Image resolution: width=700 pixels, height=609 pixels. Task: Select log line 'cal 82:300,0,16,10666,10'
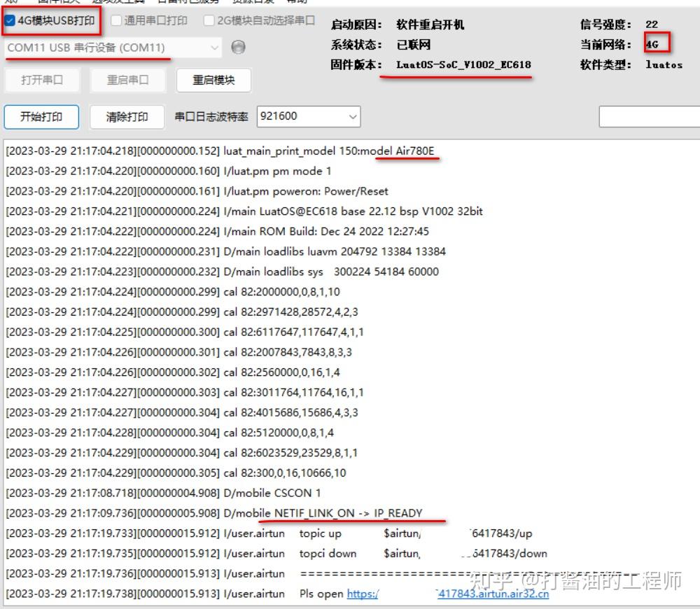(176, 472)
